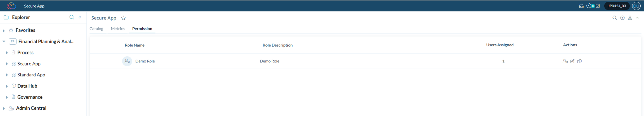
Task: Edit the Demo Role with pencil icon
Action: [x=572, y=61]
